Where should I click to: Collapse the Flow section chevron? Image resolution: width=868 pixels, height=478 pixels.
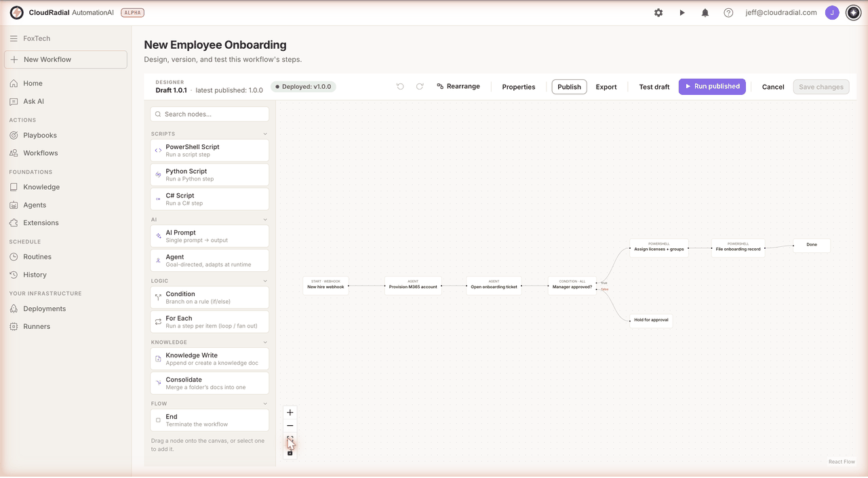point(265,403)
